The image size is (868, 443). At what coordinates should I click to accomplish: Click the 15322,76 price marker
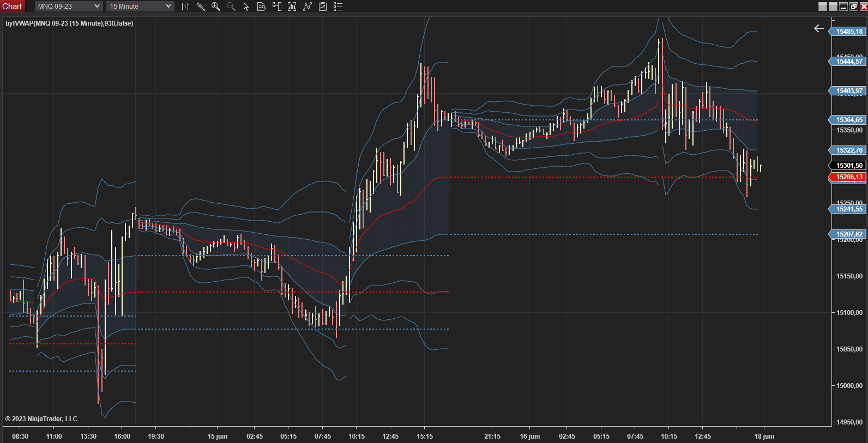tap(847, 150)
